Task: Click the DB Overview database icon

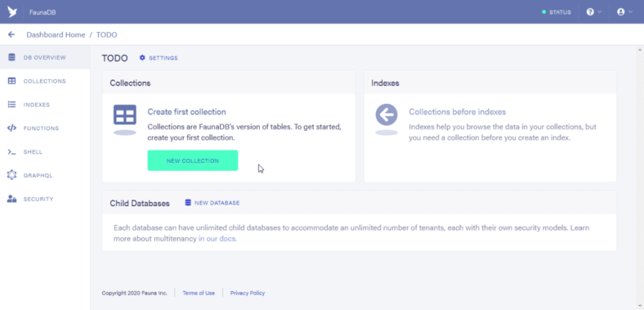Action: [12, 58]
